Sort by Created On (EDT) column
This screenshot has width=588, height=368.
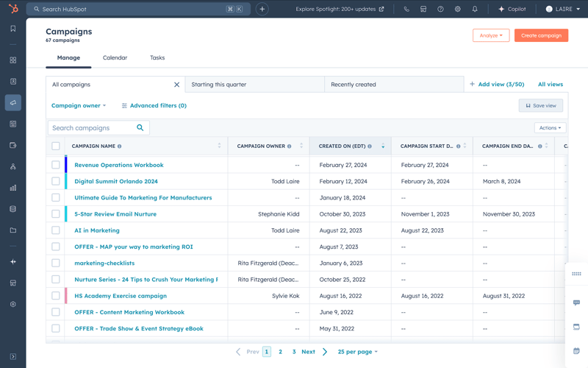click(x=383, y=146)
